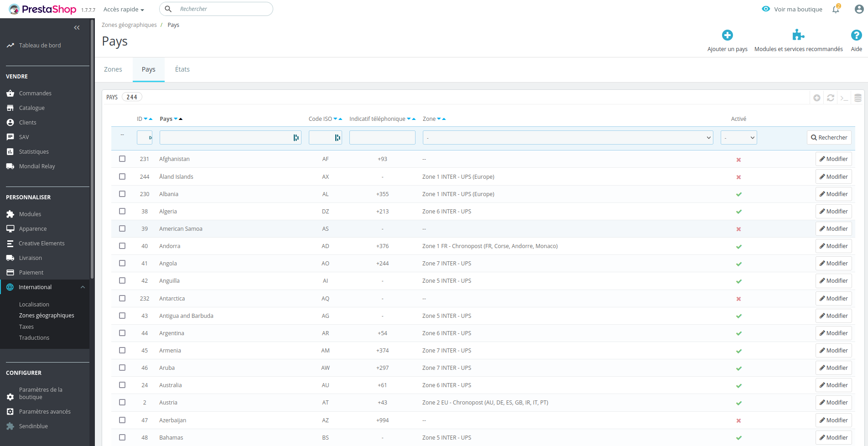Click Modifier for the Austria row
The height and width of the screenshot is (446, 868).
click(833, 402)
